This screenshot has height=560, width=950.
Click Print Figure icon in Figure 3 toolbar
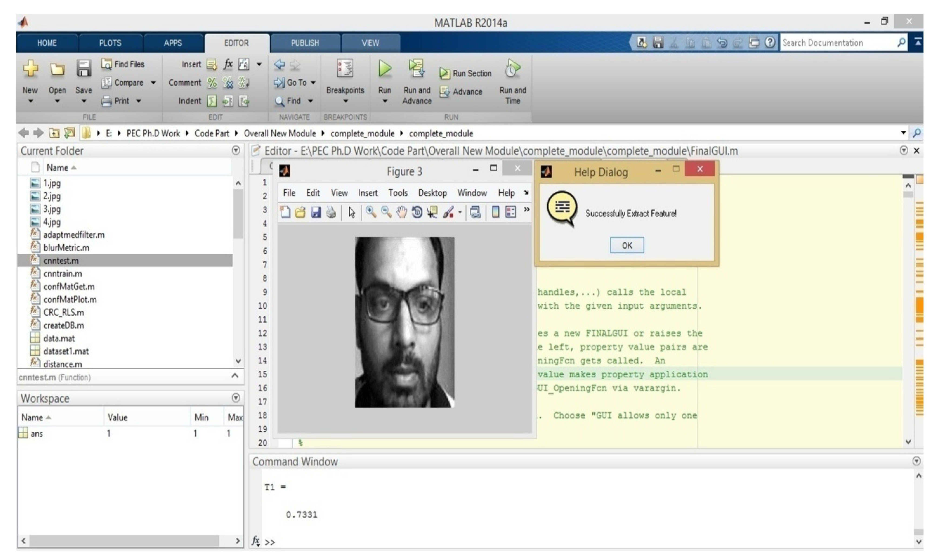(x=331, y=212)
